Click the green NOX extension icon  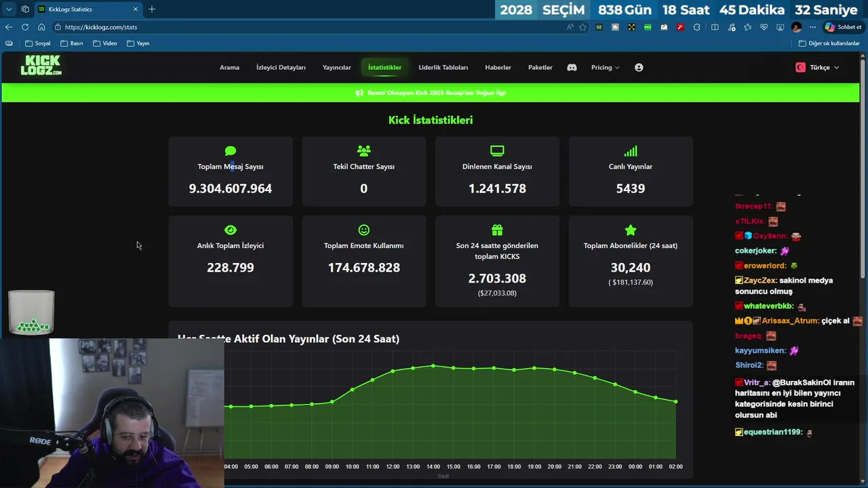pyautogui.click(x=648, y=27)
